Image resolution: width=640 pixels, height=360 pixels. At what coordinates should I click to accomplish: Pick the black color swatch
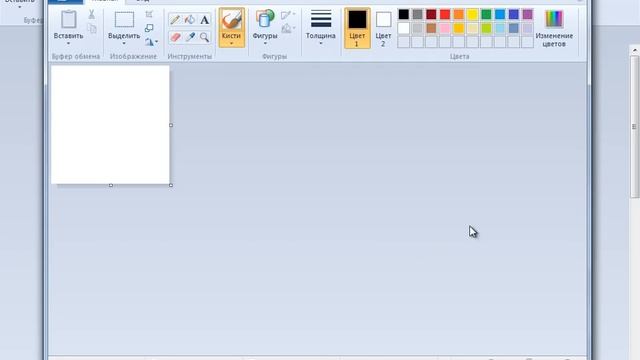pos(404,15)
